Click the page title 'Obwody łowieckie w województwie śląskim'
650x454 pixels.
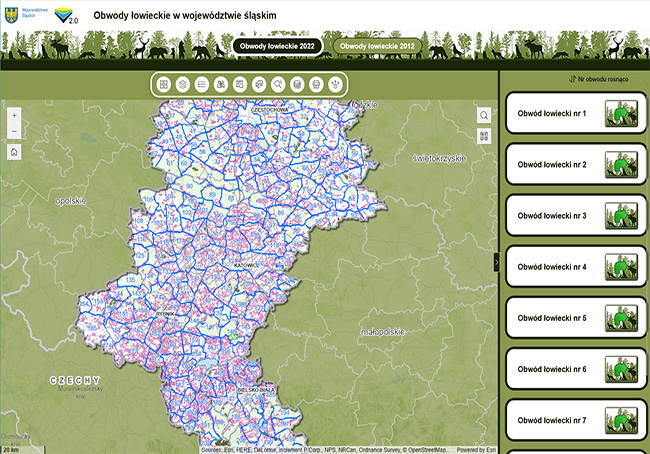tap(185, 15)
